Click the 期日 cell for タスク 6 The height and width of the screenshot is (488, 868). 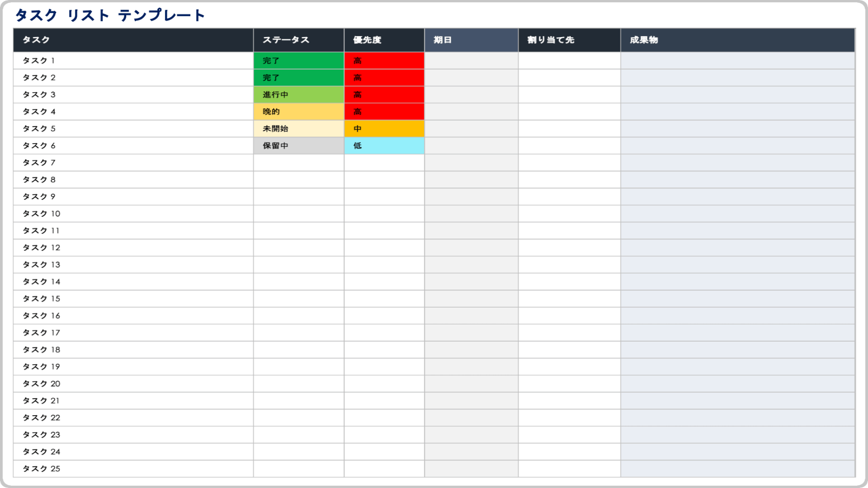472,145
